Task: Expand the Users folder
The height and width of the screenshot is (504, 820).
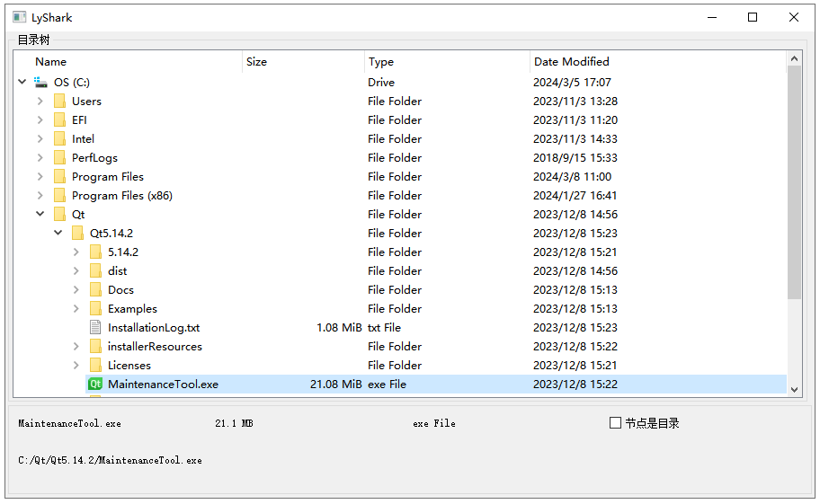Action: (40, 101)
